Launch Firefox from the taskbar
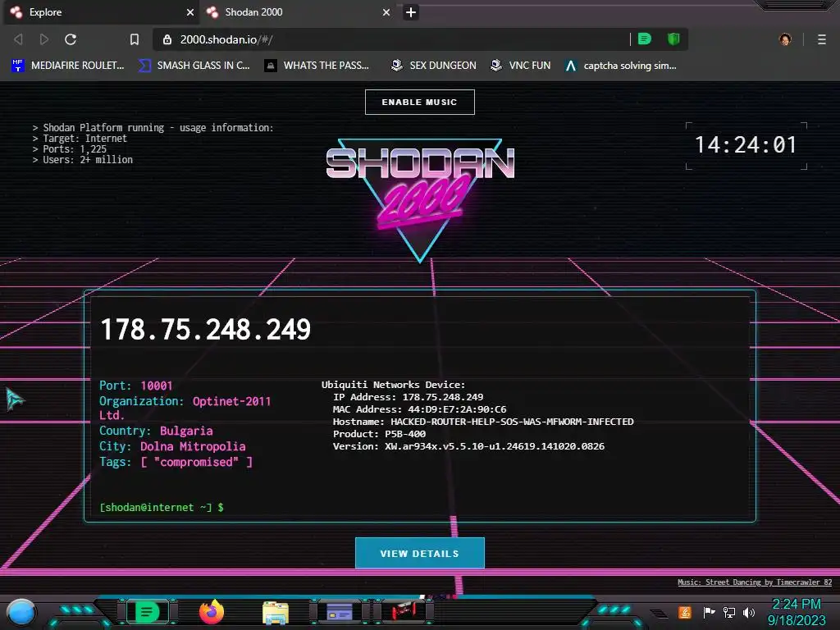 (x=211, y=612)
